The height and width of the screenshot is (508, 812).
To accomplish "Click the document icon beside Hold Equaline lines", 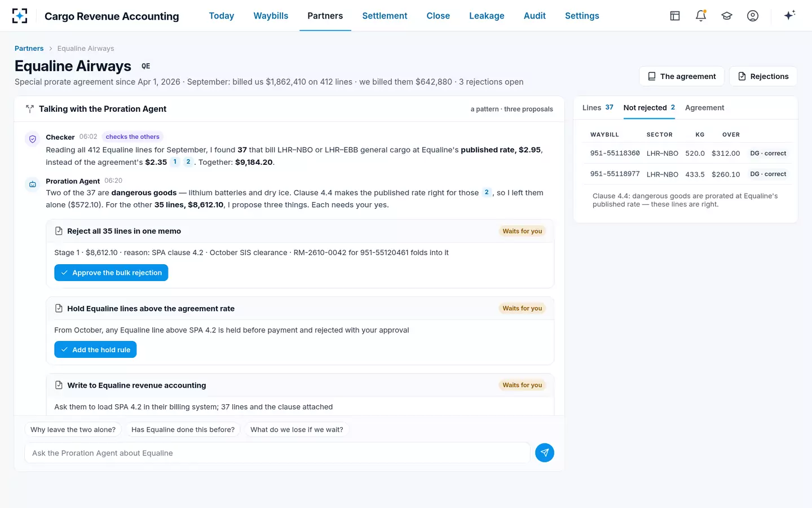I will (59, 308).
